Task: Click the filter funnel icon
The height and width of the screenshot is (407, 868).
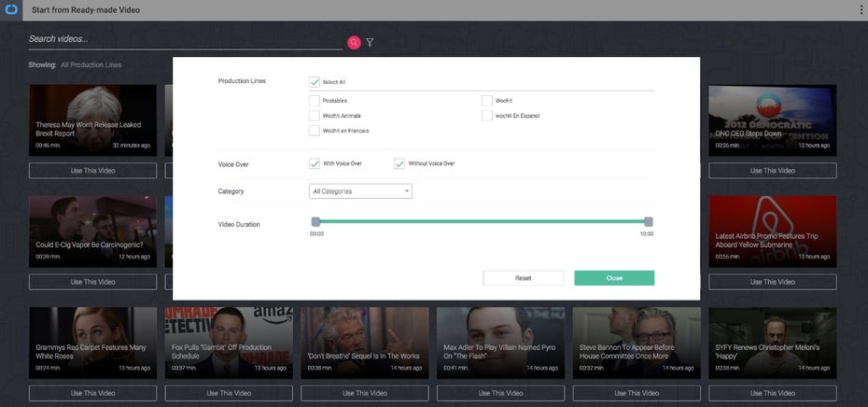Action: point(370,43)
